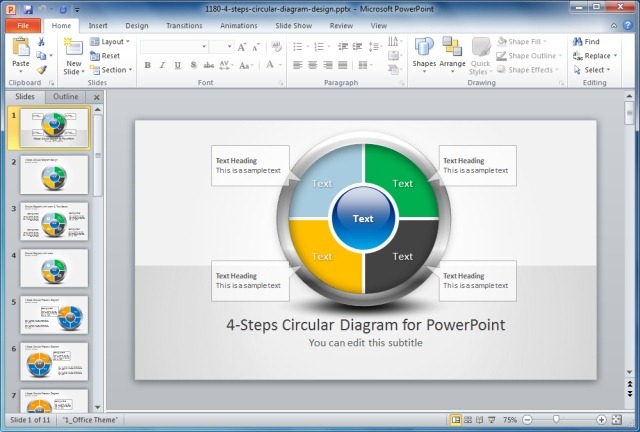Toggle Bold formatting

(148, 65)
